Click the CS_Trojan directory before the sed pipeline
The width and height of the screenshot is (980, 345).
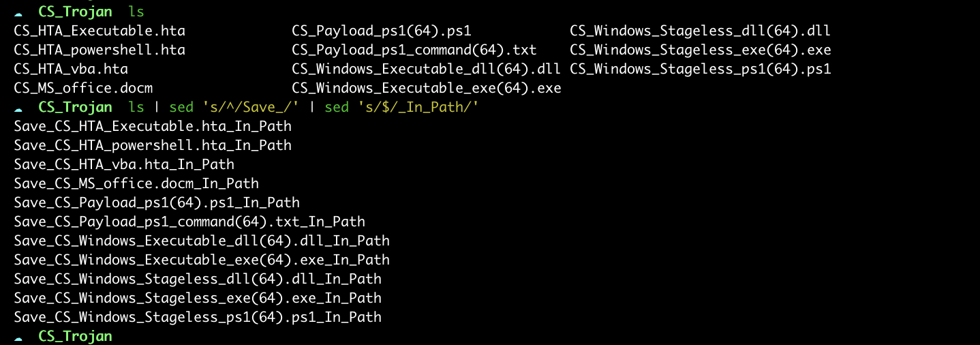click(75, 107)
